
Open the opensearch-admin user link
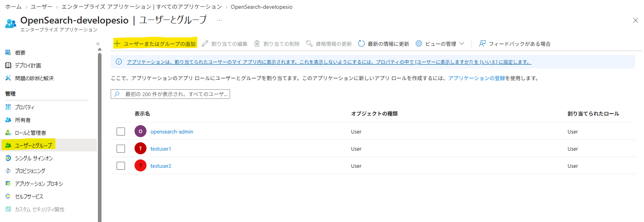(x=172, y=132)
